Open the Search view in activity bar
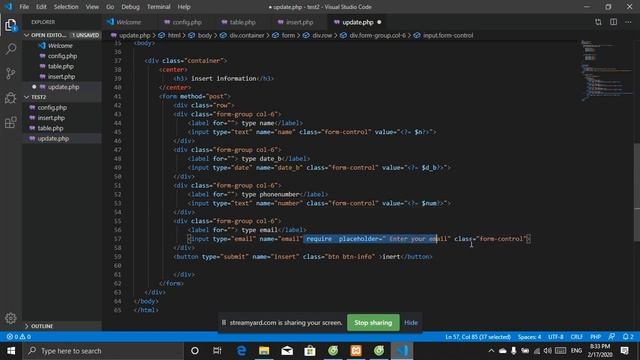Image resolution: width=640 pixels, height=360 pixels. point(11,49)
